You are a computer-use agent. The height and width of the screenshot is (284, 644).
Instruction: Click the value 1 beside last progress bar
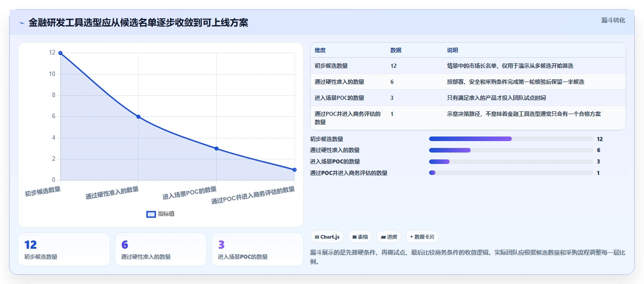click(x=598, y=173)
